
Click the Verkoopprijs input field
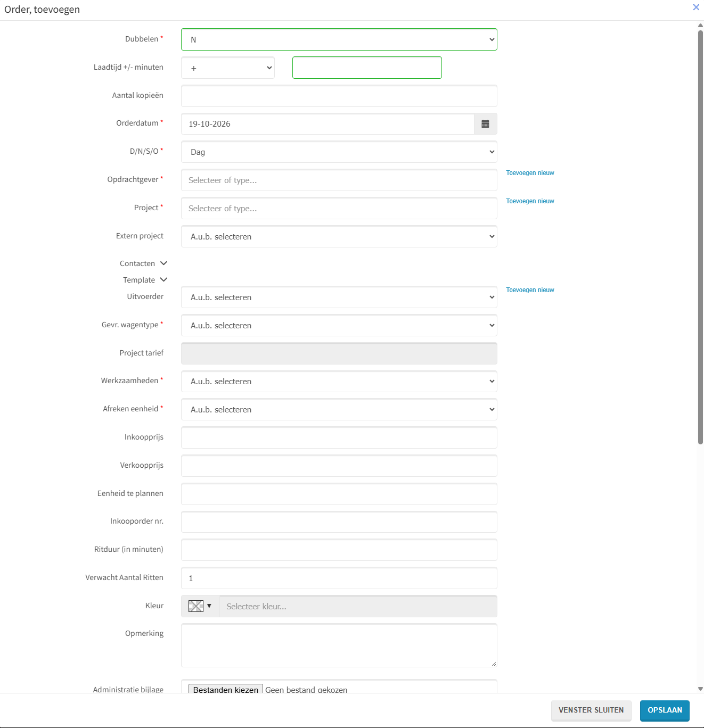point(339,466)
